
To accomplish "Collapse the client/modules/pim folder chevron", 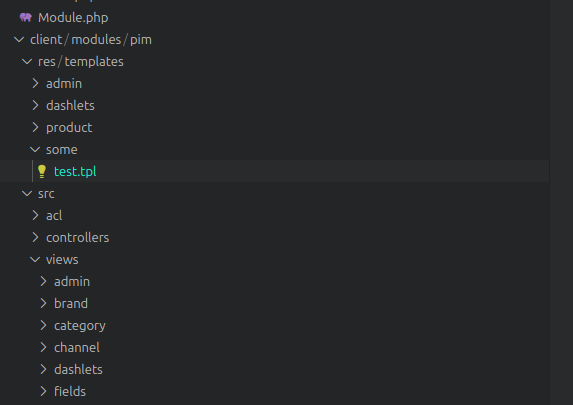I will [x=19, y=39].
